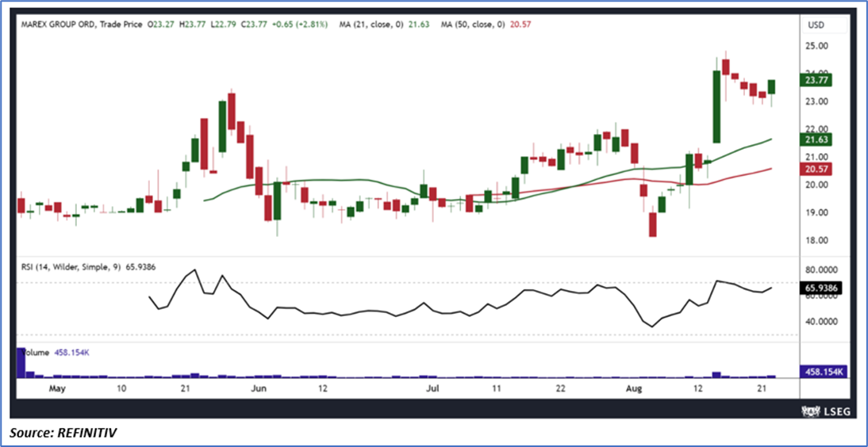Screen dimensions: 868x447
Task: Click the LSEG logo
Action: click(x=824, y=411)
